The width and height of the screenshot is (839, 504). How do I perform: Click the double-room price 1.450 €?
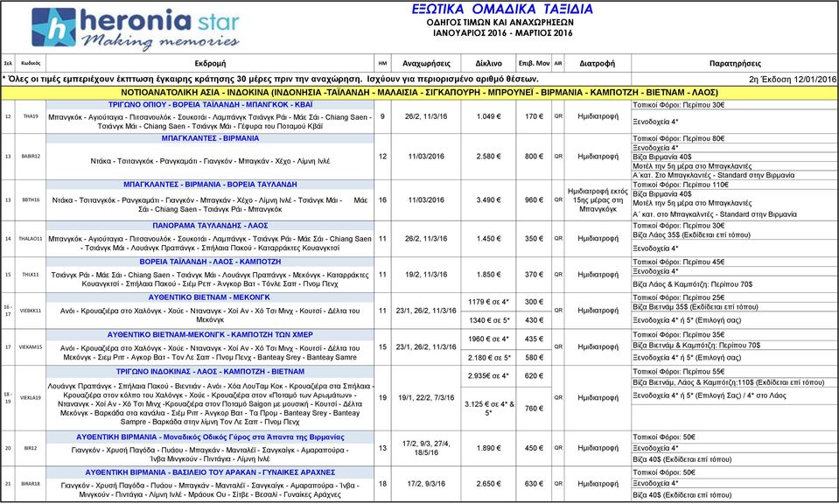tap(488, 239)
